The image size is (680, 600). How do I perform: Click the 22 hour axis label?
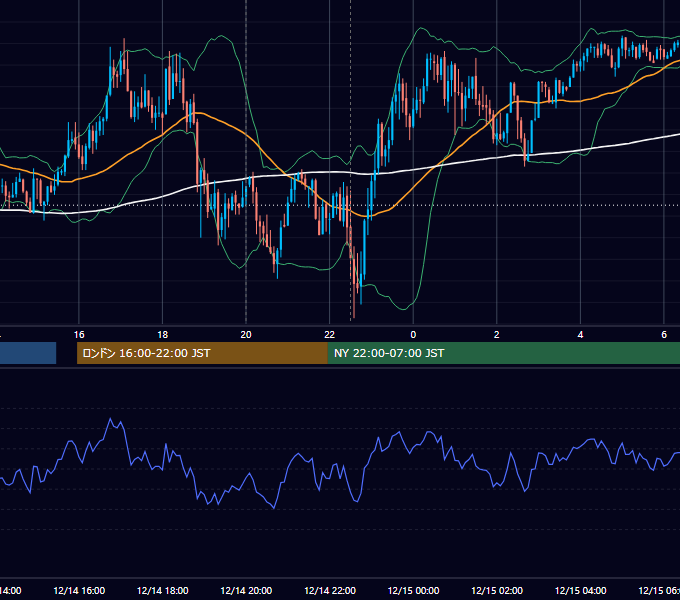point(330,334)
